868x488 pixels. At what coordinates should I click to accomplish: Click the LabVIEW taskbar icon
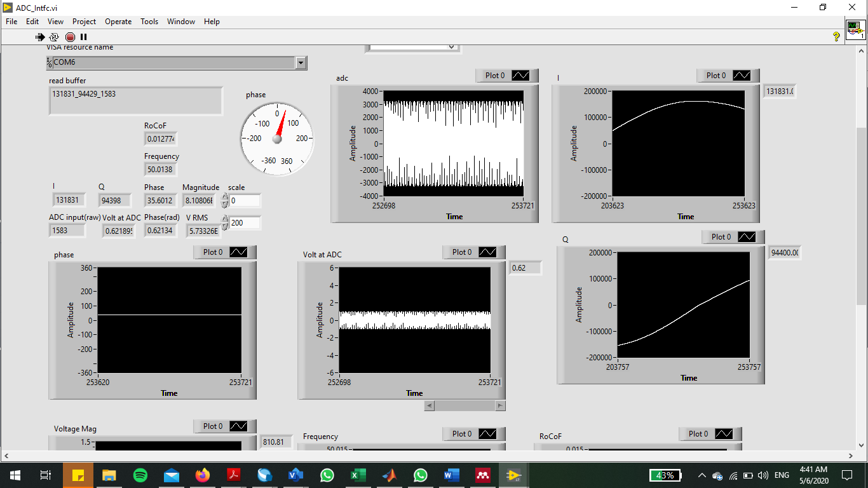tap(513, 475)
